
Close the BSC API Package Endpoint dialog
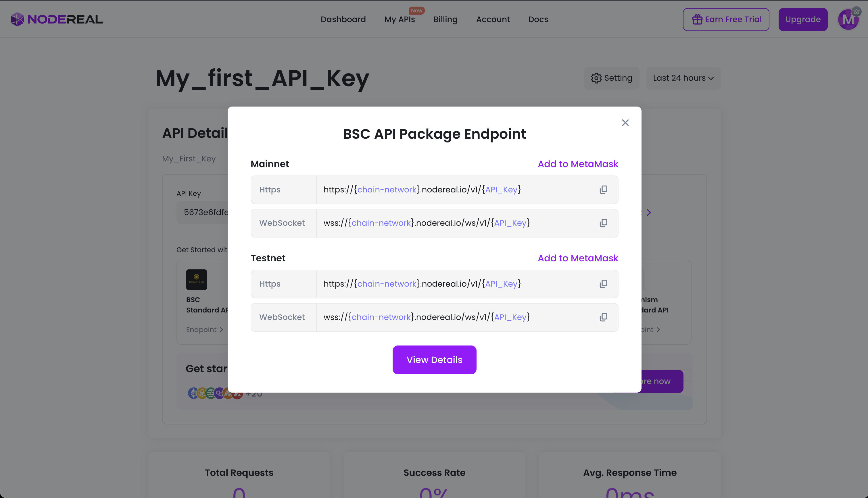click(x=625, y=123)
